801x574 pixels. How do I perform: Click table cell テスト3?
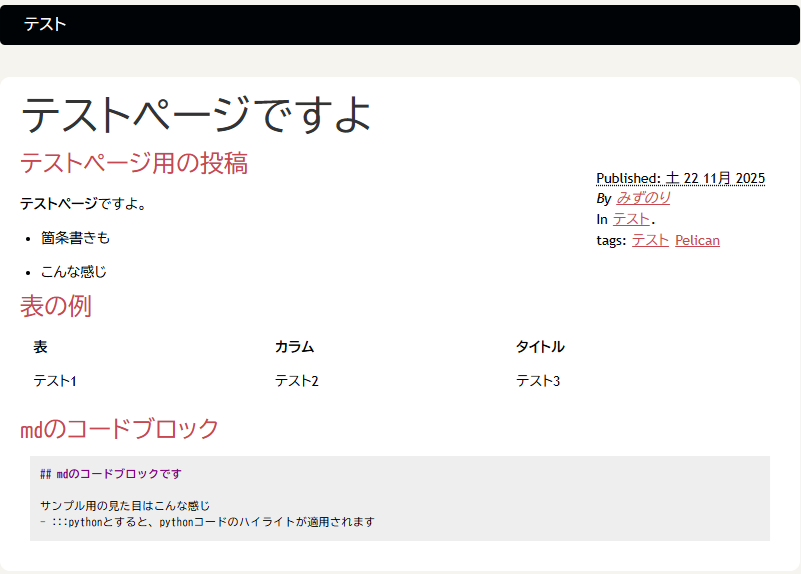(538, 381)
